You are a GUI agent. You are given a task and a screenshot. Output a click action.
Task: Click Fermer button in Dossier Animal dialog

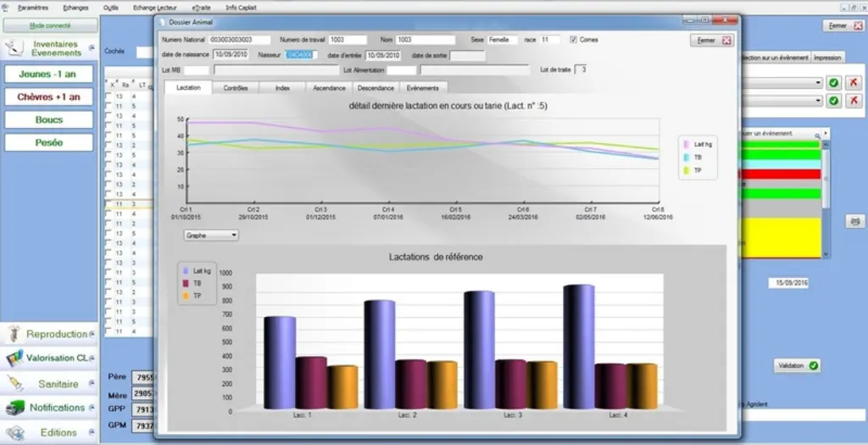tap(712, 41)
